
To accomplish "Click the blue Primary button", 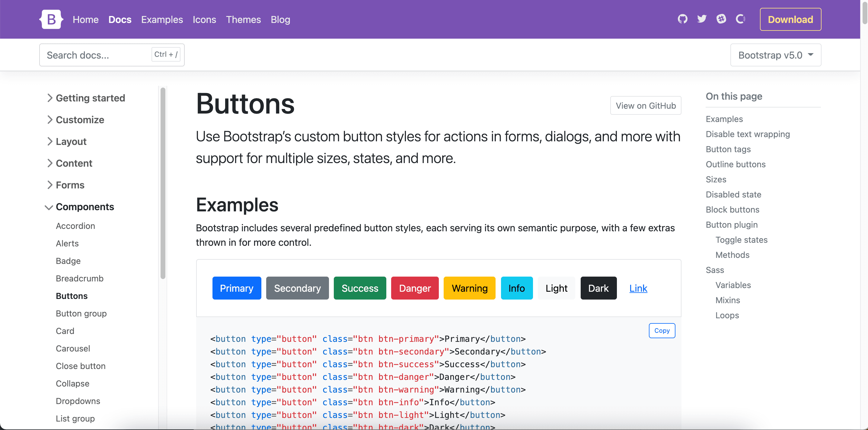I will point(237,288).
